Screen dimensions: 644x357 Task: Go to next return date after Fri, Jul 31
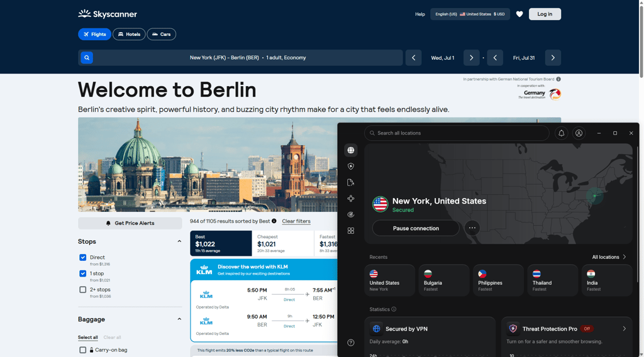(553, 57)
